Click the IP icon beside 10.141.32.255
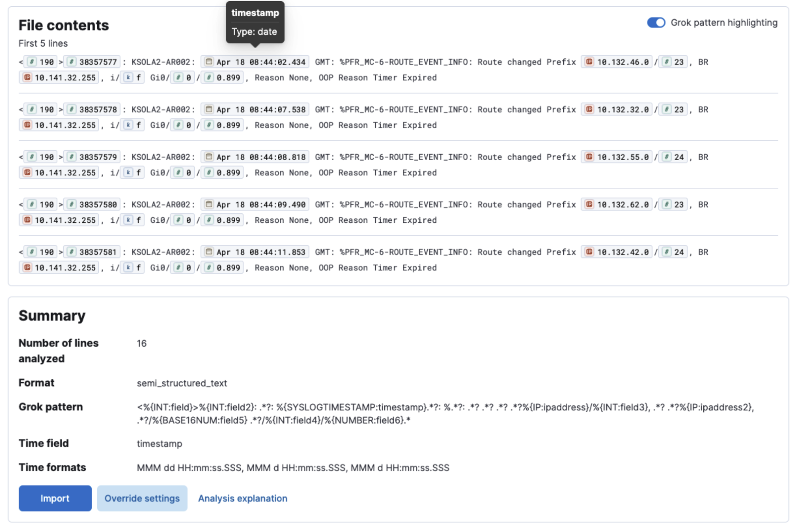 click(x=26, y=77)
